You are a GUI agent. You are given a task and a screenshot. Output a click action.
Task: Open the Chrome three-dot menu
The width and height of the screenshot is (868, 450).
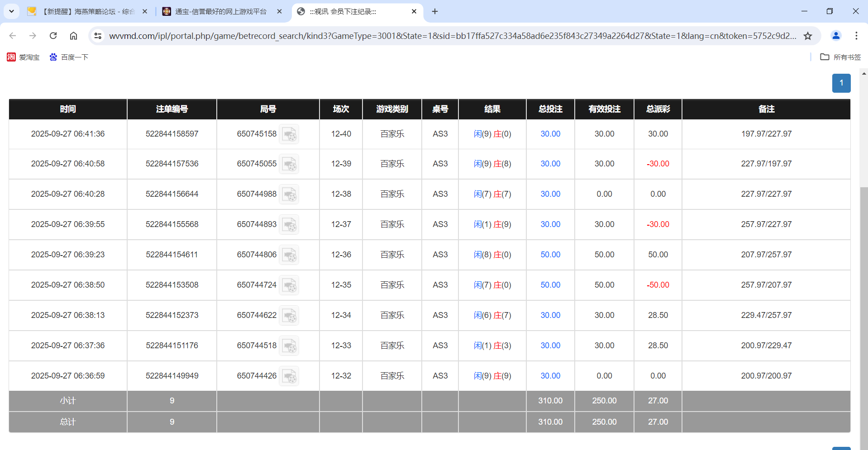(856, 36)
